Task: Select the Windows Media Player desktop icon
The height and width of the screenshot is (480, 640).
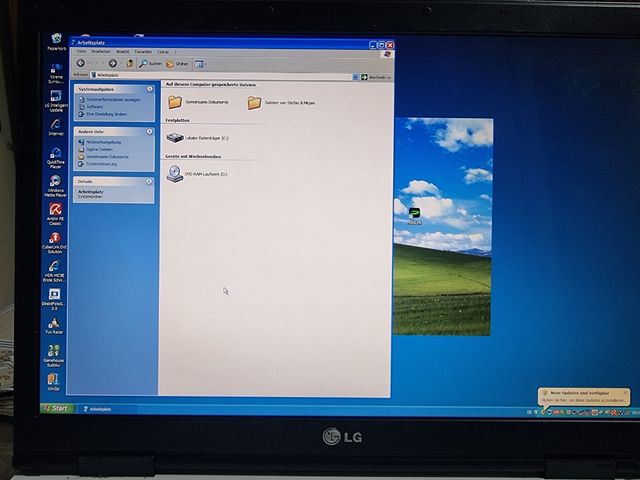Action: pyautogui.click(x=55, y=186)
